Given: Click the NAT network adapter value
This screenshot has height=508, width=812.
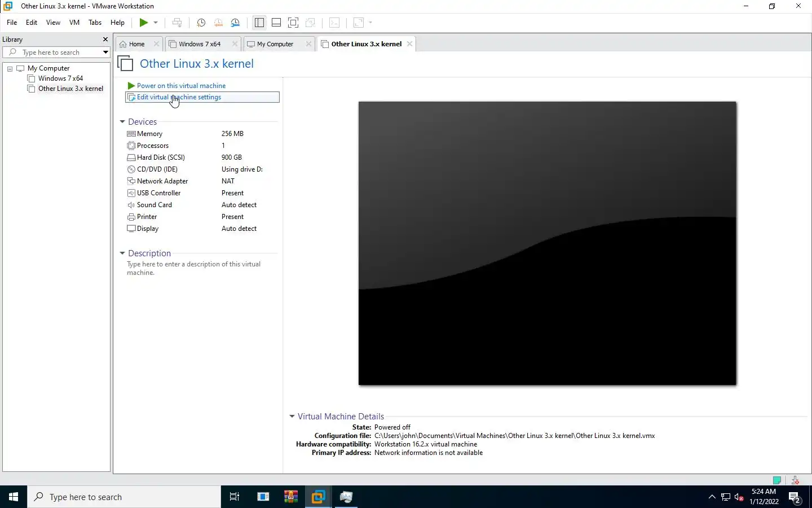Looking at the screenshot, I should [x=228, y=181].
